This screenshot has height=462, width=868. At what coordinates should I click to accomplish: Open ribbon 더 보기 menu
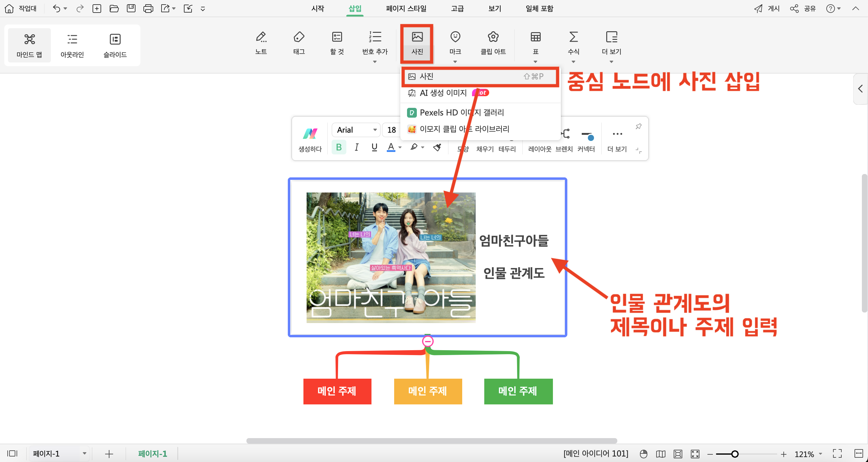611,47
